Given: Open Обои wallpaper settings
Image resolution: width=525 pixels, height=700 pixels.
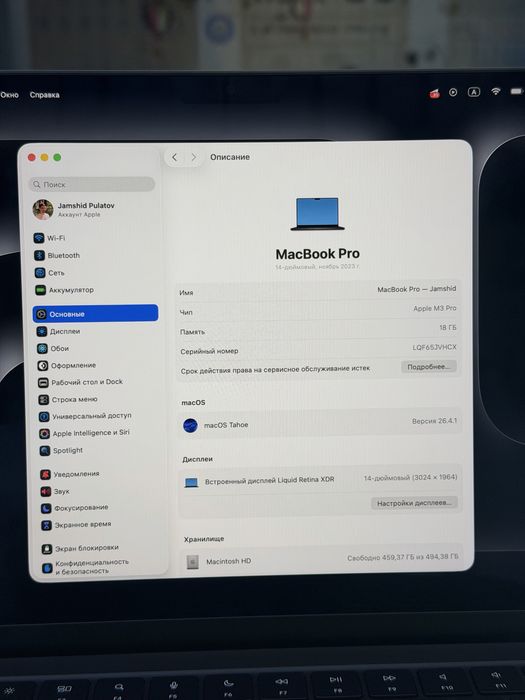Looking at the screenshot, I should (53, 349).
